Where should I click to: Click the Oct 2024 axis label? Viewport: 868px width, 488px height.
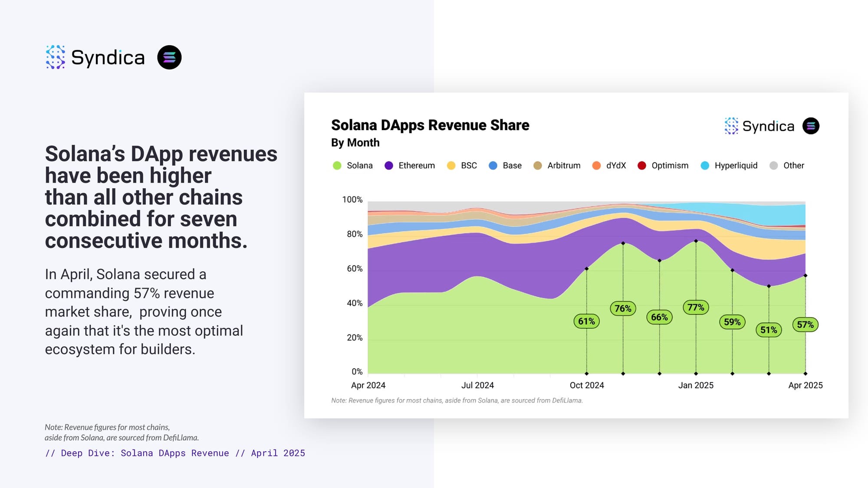pos(587,385)
